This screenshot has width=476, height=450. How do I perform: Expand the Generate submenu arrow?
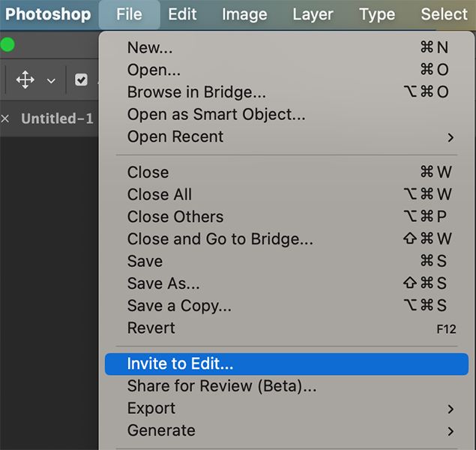tap(451, 431)
